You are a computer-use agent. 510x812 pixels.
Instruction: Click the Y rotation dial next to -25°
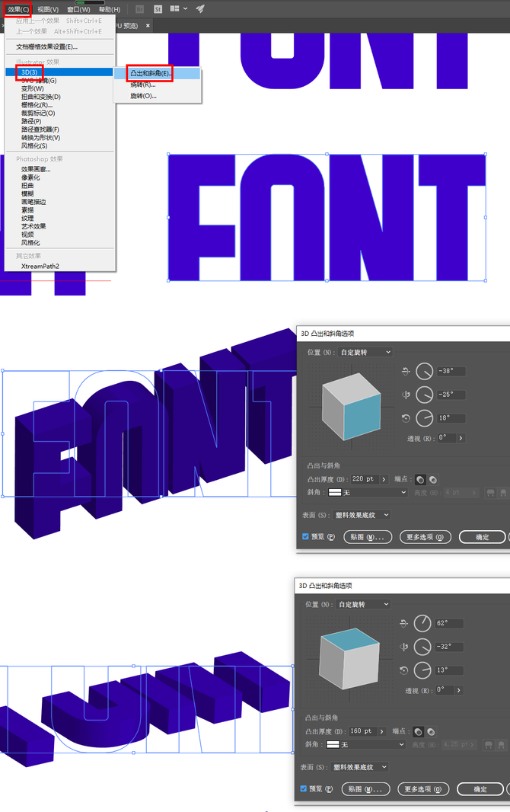[x=425, y=395]
